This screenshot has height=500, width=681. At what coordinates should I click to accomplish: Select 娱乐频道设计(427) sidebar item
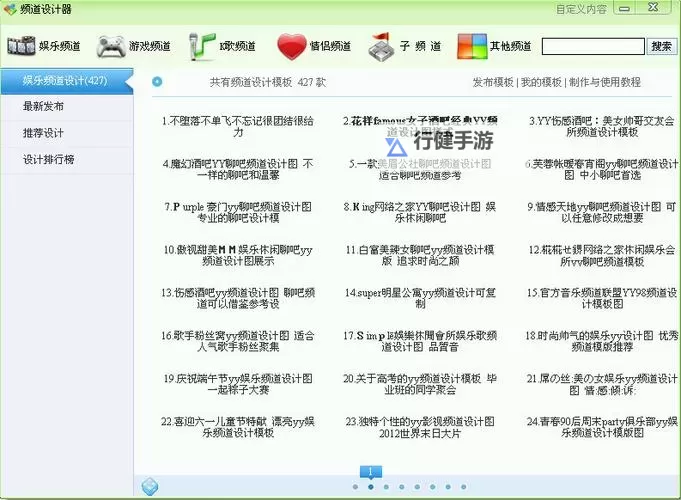coord(66,81)
